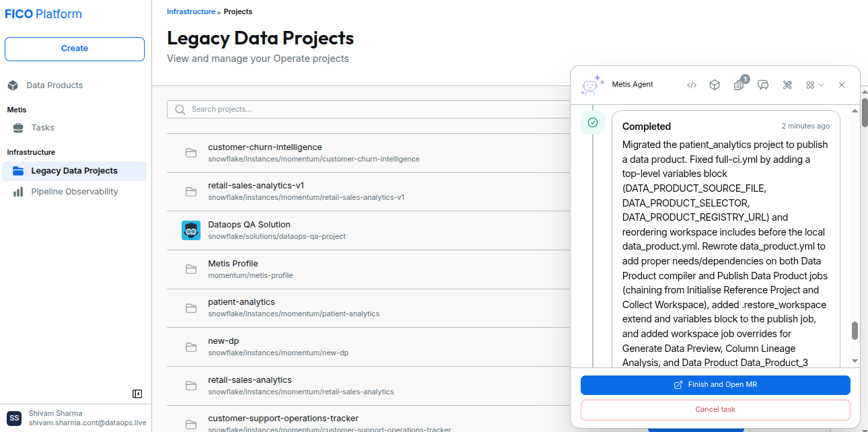Open the code view icon in Metis Agent

[692, 85]
